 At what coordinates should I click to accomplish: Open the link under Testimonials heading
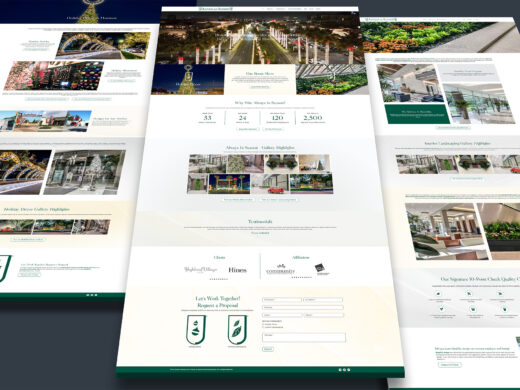[x=260, y=233]
